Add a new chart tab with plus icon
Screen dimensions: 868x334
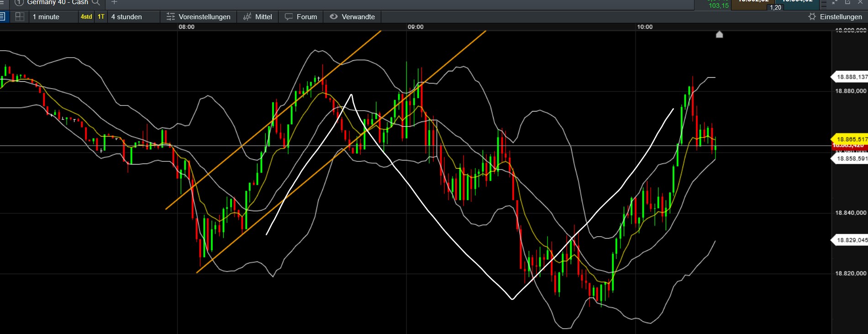pyautogui.click(x=114, y=2)
